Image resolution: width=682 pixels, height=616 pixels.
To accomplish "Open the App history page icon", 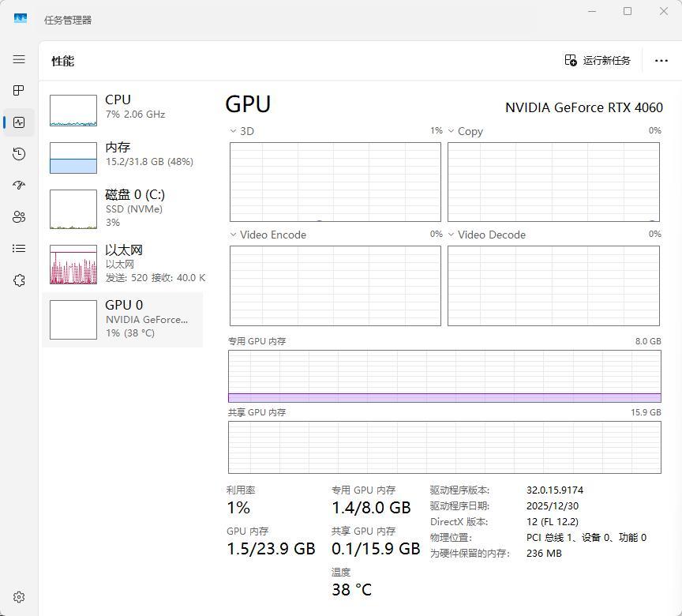I will tap(19, 154).
